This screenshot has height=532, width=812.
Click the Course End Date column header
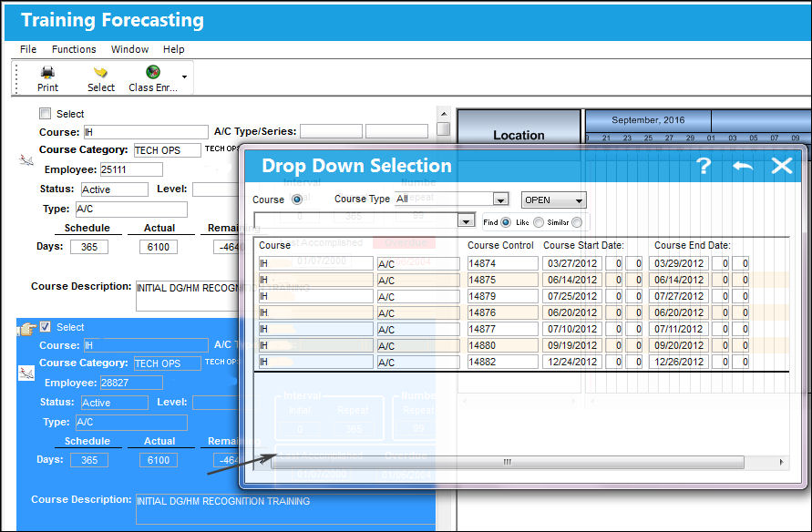(692, 245)
